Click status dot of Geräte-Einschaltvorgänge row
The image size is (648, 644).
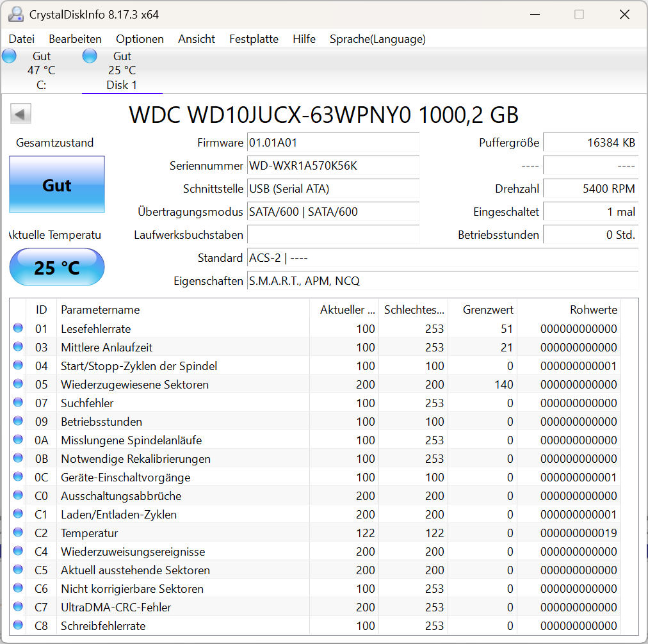(x=18, y=477)
